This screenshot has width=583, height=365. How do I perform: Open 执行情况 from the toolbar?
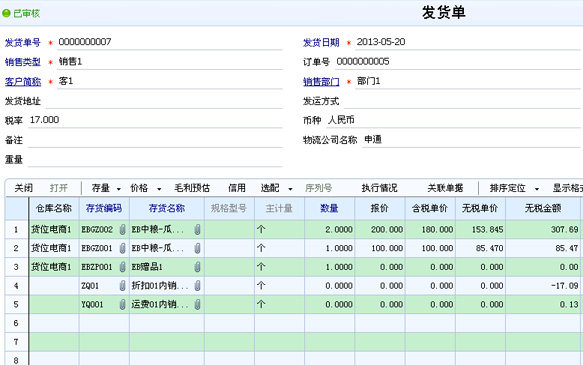pos(379,188)
